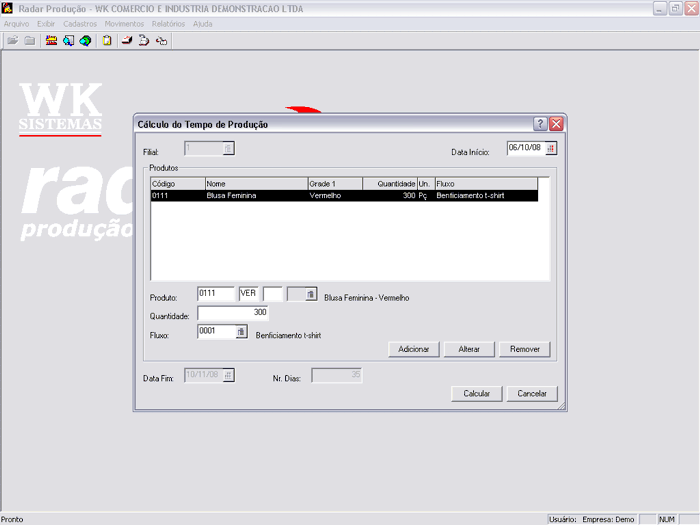Click the Remover button

[x=524, y=349]
